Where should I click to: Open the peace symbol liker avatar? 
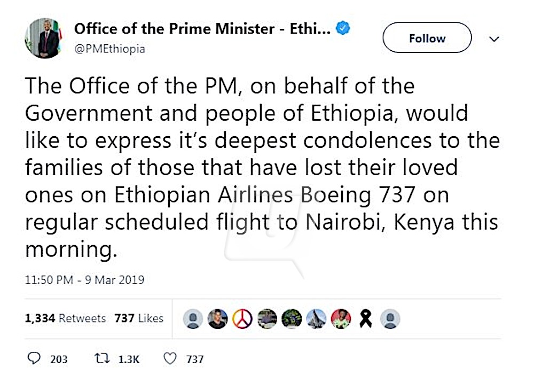pos(242,319)
